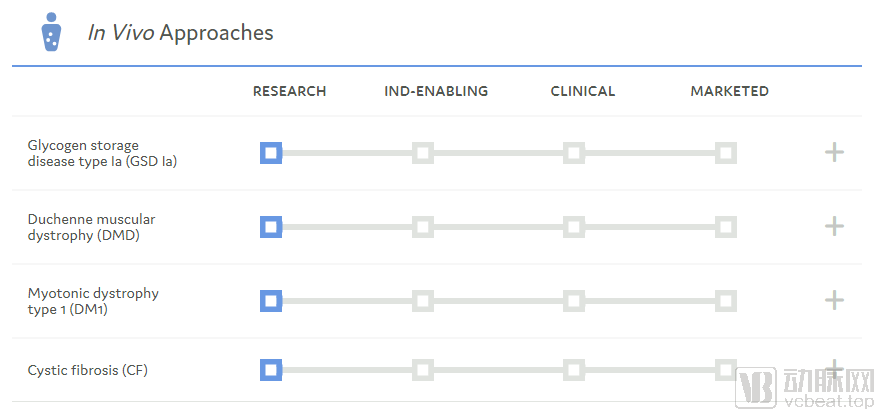Image resolution: width=884 pixels, height=419 pixels.
Task: Click the IND-ENABLING column header
Action: (x=436, y=91)
